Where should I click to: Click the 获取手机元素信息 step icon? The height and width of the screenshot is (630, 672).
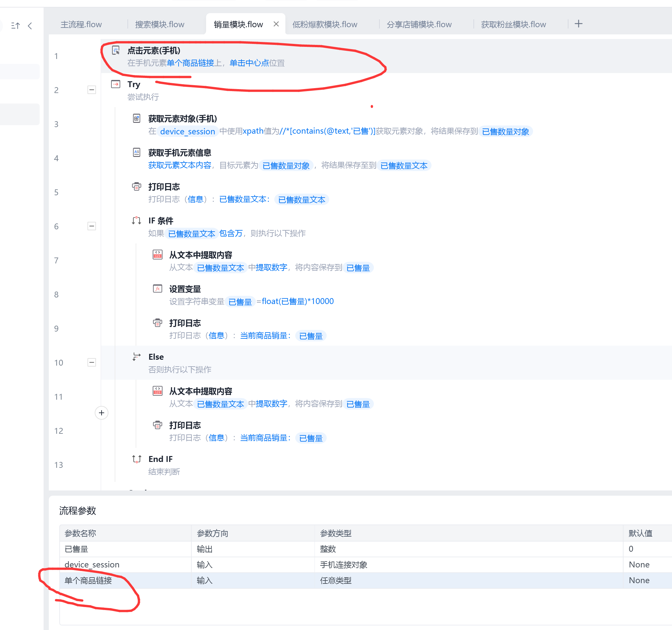(137, 152)
